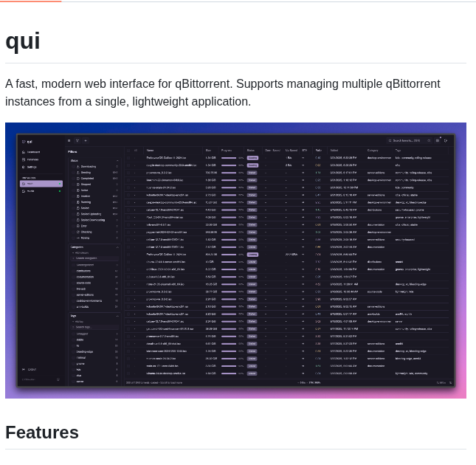Click the Logout arrow icon
This screenshot has height=465, width=476.
click(24, 369)
